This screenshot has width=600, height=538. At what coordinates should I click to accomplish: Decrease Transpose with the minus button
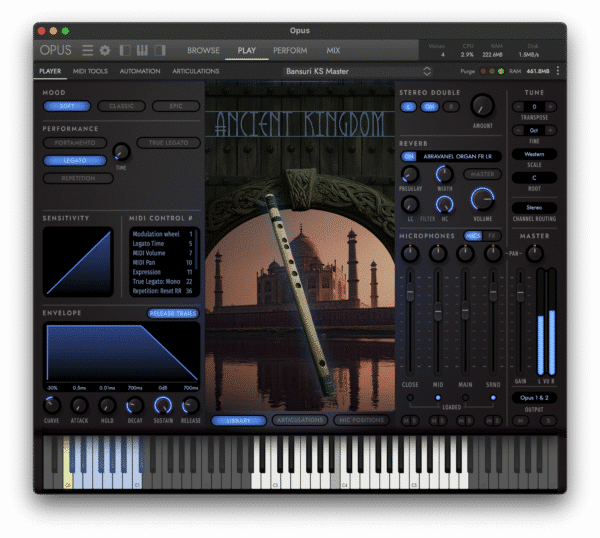point(518,107)
